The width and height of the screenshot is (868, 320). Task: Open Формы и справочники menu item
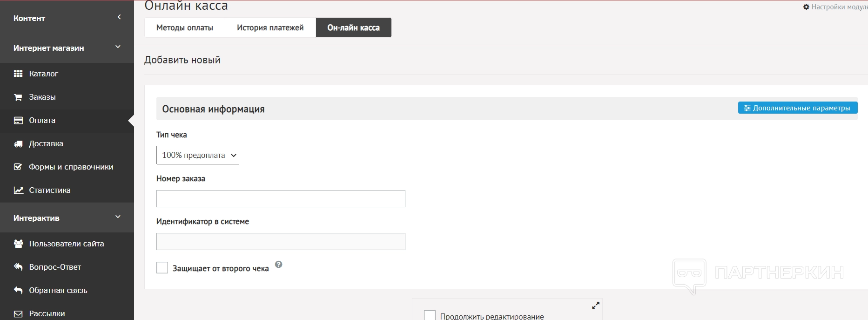71,167
